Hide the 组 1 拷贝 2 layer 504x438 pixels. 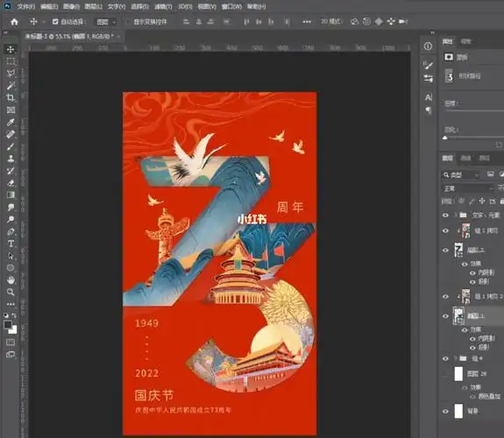point(445,296)
